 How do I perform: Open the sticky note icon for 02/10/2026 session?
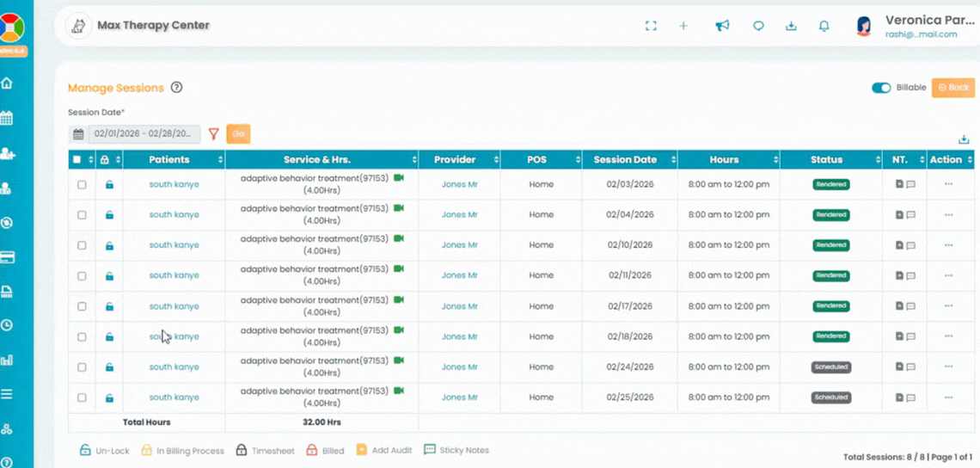click(x=910, y=246)
